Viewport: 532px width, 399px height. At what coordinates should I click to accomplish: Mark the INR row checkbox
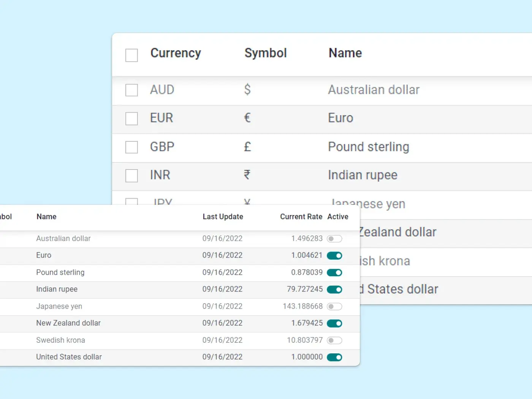tap(131, 176)
